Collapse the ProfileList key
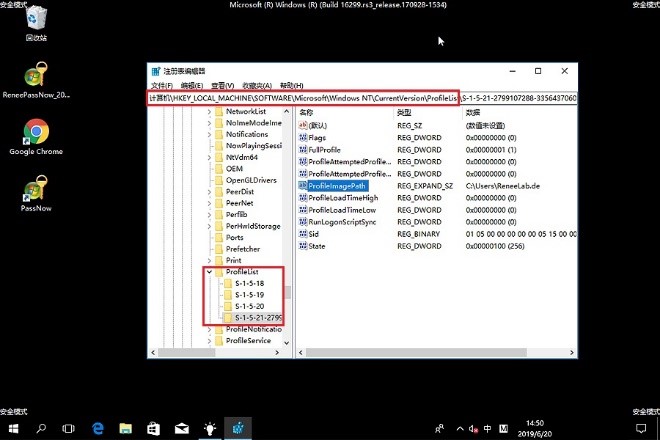The height and width of the screenshot is (440, 660). [209, 272]
